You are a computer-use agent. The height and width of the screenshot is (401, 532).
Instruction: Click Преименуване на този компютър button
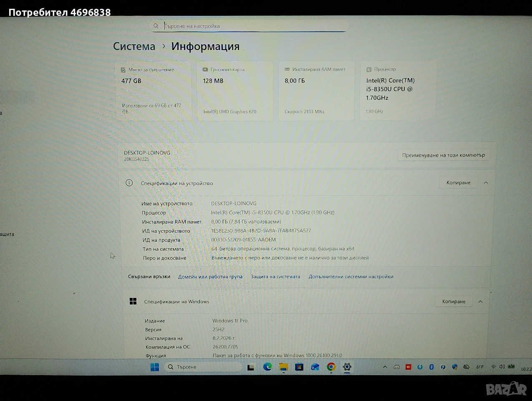point(443,155)
